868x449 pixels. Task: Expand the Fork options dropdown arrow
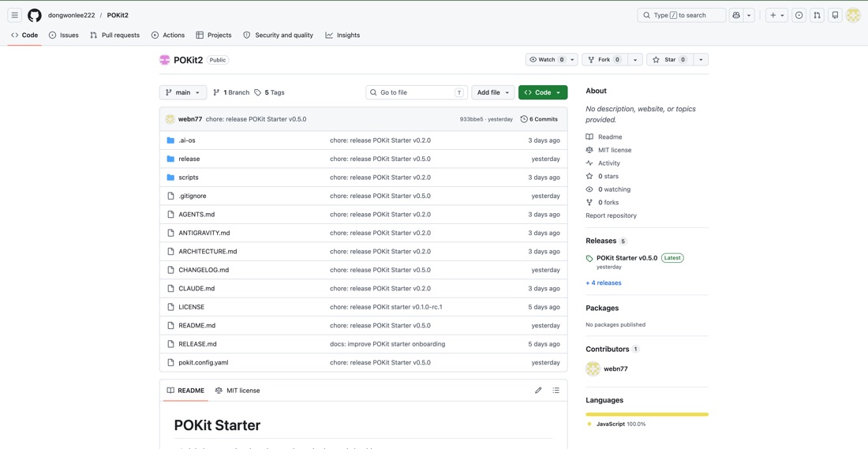635,60
